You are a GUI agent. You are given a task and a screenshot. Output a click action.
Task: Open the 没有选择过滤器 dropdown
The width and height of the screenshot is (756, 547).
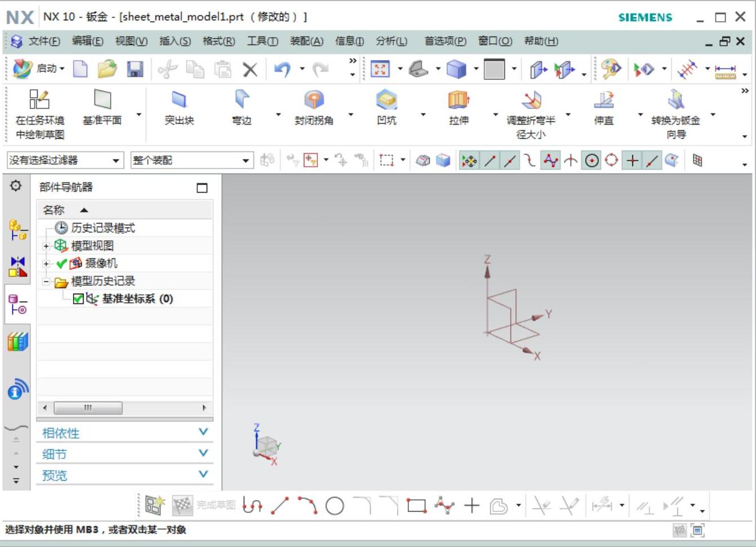pos(65,161)
